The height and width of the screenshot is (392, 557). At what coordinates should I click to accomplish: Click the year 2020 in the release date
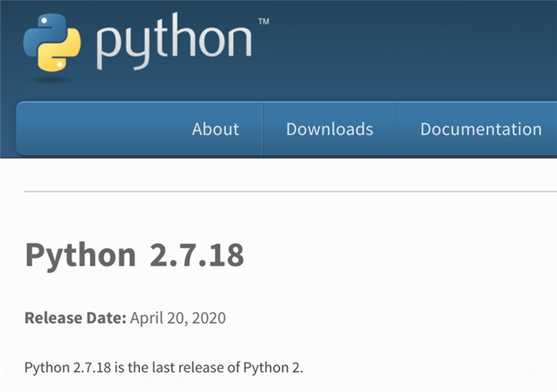click(x=208, y=318)
